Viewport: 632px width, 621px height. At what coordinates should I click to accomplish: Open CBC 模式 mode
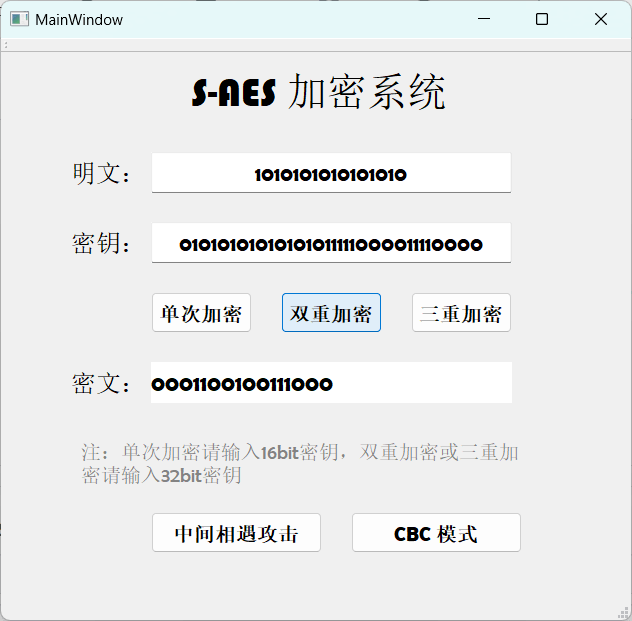[x=437, y=532]
